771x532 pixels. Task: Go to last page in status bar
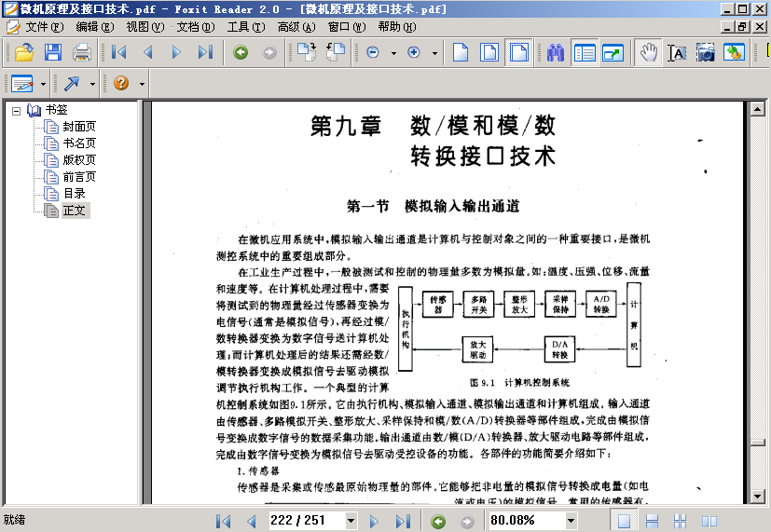pyautogui.click(x=403, y=521)
